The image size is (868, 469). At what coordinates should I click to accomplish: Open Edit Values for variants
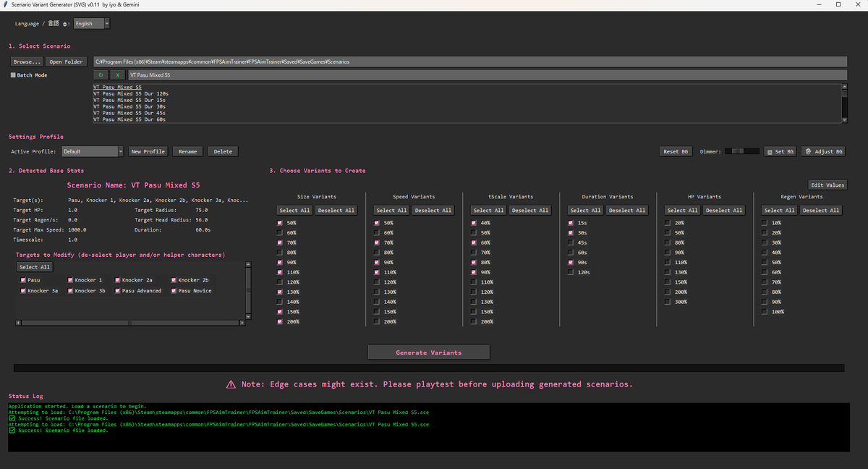pos(827,185)
